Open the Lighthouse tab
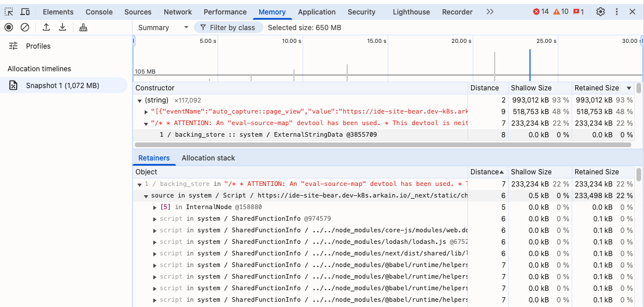The width and height of the screenshot is (644, 307). [411, 12]
